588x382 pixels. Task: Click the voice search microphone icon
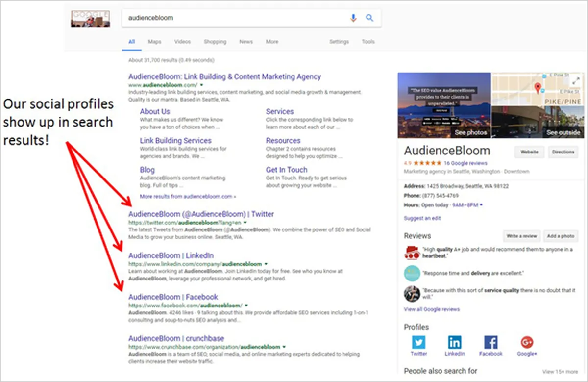[353, 18]
